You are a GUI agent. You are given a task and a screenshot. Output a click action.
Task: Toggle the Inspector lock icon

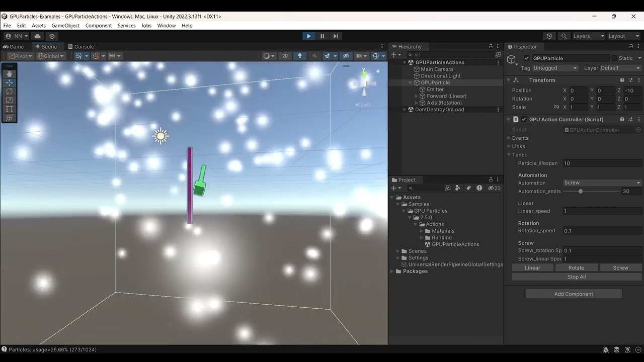[x=631, y=46]
